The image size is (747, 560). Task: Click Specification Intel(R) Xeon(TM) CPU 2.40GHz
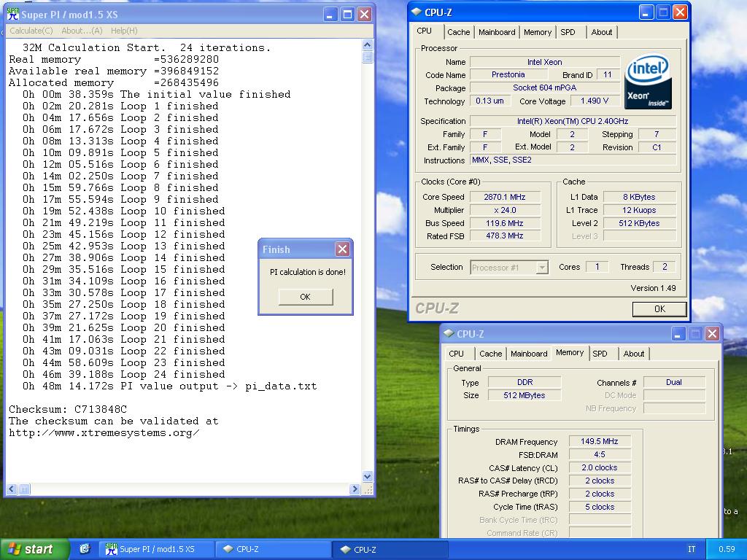573,122
